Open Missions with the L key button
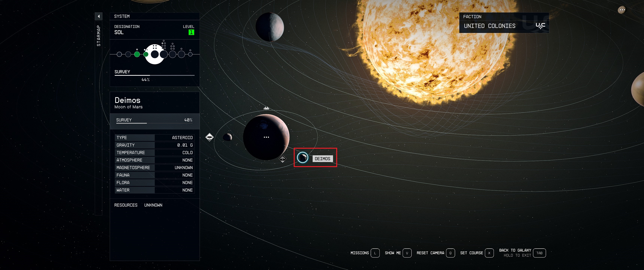Image resolution: width=644 pixels, height=270 pixels. tap(375, 253)
